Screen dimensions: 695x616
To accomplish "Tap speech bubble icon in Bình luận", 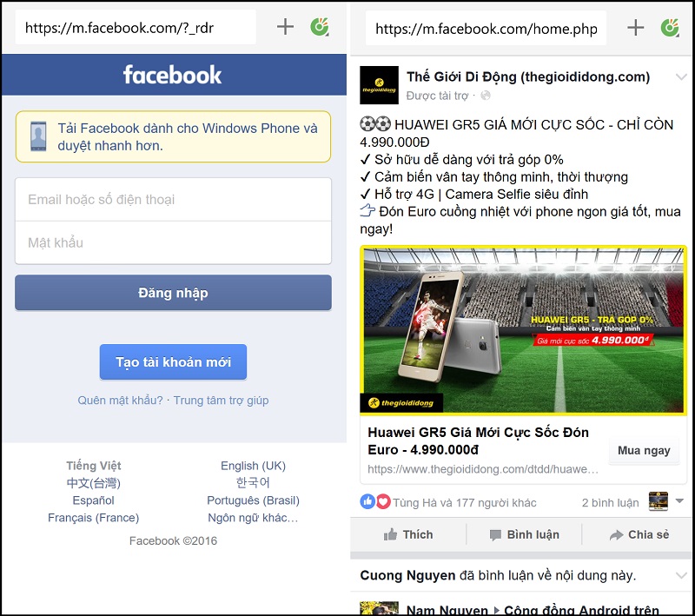I will click(495, 535).
